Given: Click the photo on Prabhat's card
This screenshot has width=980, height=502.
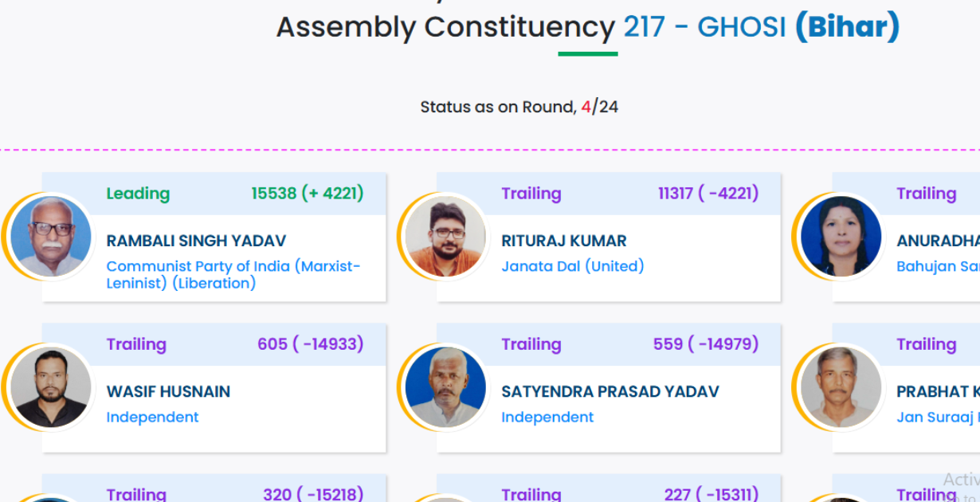Looking at the screenshot, I should 841,387.
